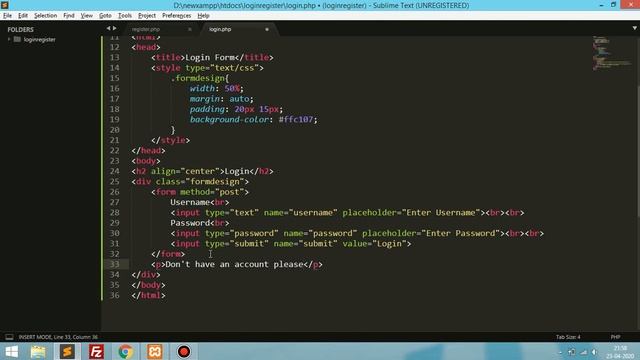Open Google Chrome from taskbar
640x360 pixels.
(125, 351)
